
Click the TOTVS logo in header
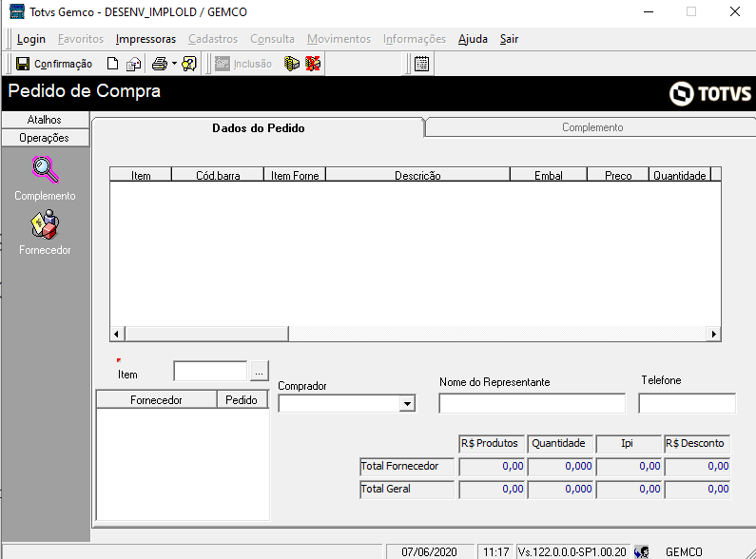point(710,93)
